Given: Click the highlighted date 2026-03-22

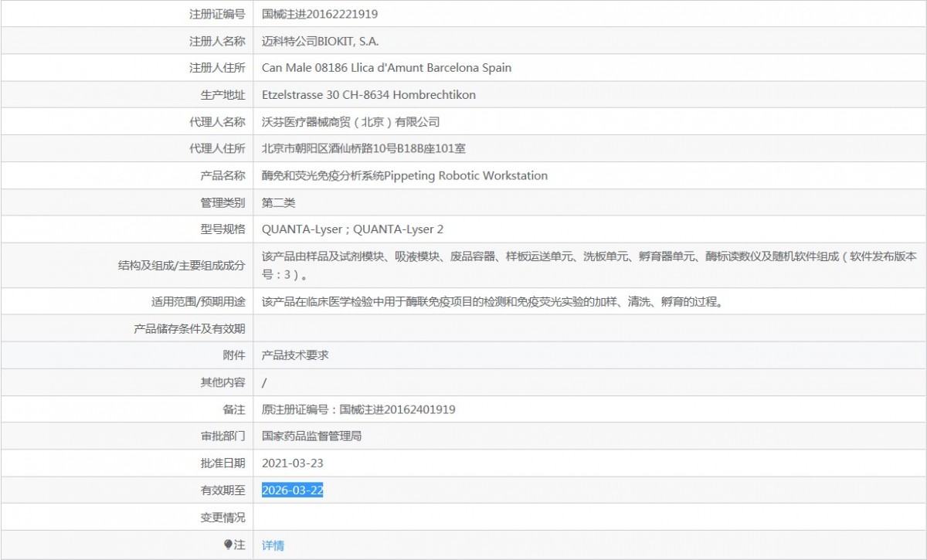Looking at the screenshot, I should (292, 490).
